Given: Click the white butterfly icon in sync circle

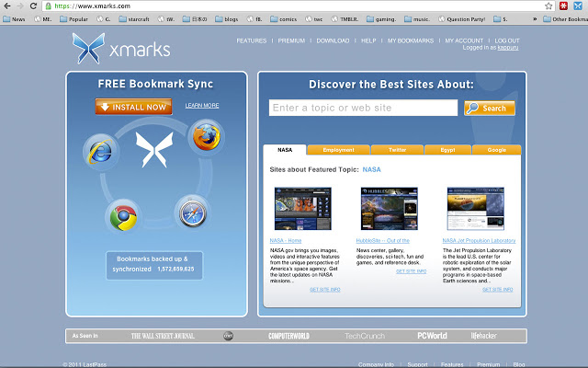Looking at the screenshot, I should tap(154, 149).
